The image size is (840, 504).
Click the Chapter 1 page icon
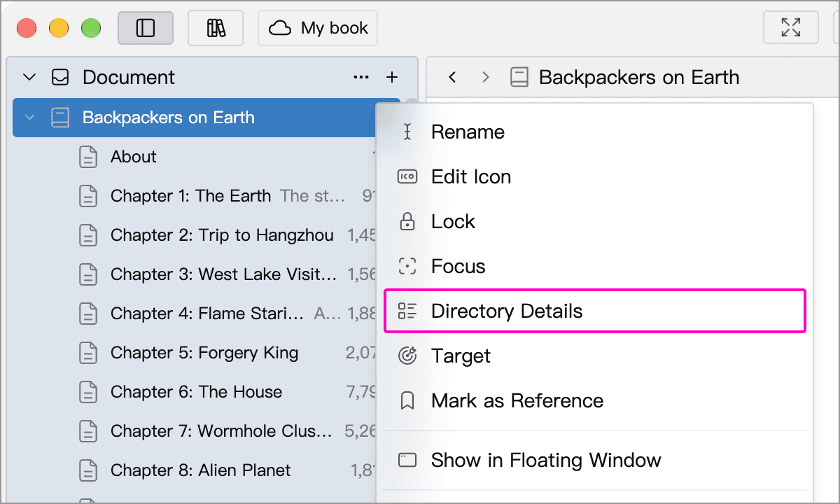(x=87, y=196)
